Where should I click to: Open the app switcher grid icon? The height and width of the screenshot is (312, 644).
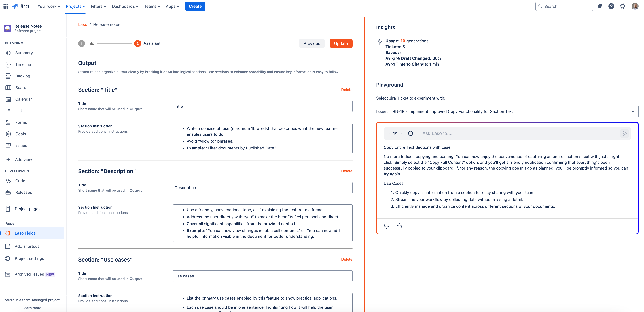click(x=6, y=6)
